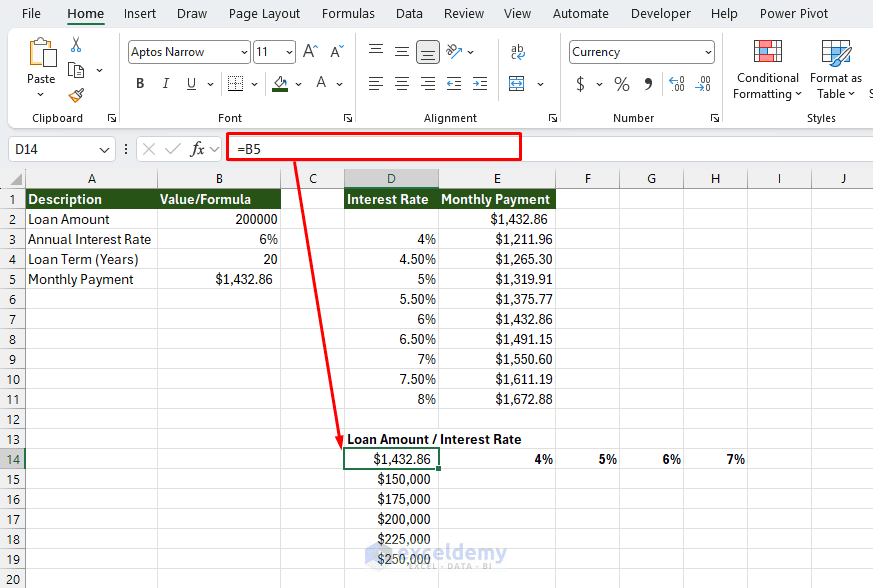Switch to the Page Layout tab

[264, 13]
